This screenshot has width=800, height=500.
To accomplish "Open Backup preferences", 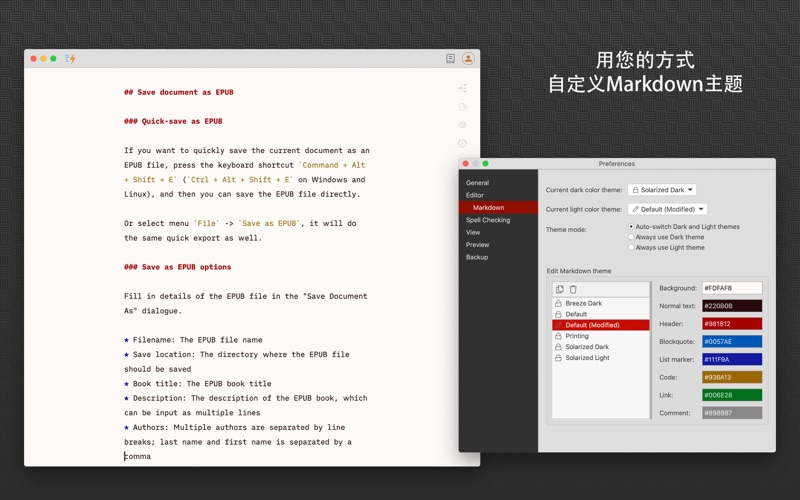I will pyautogui.click(x=477, y=257).
